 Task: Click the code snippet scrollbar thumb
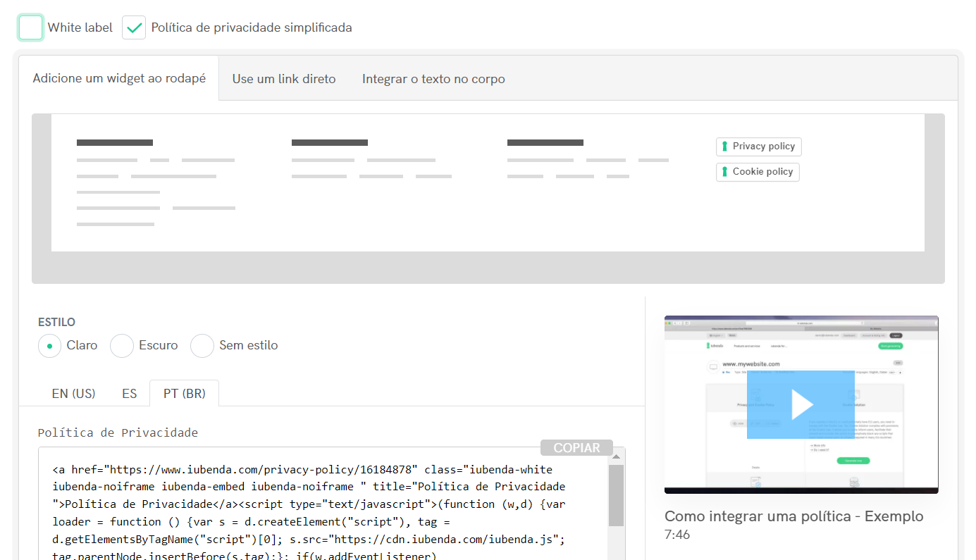[x=616, y=495]
